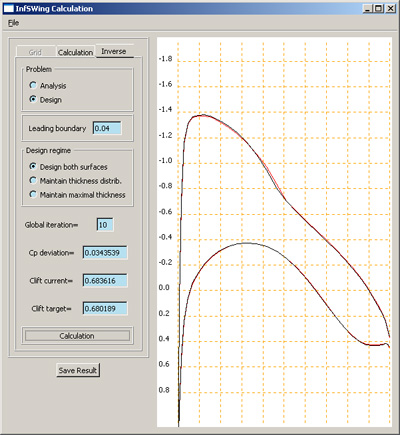This screenshot has height=435, width=400.
Task: Click the Clift target field
Action: [x=105, y=308]
